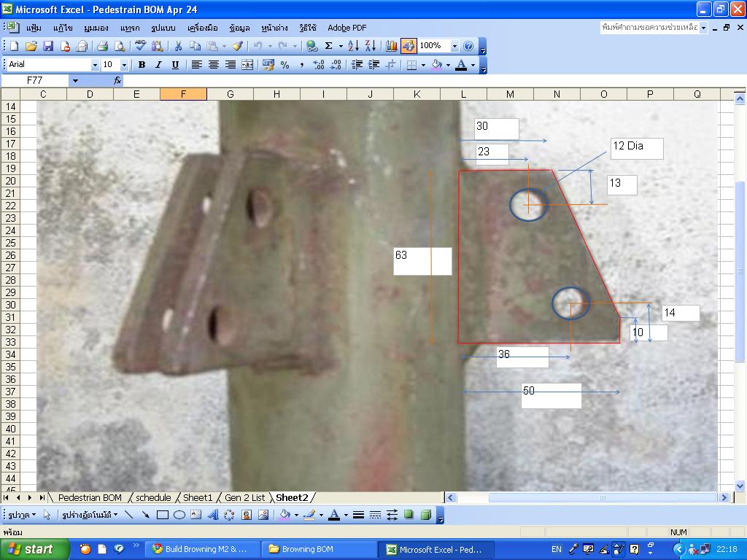
Task: Toggle the Drawing toolbar button
Action: click(409, 46)
